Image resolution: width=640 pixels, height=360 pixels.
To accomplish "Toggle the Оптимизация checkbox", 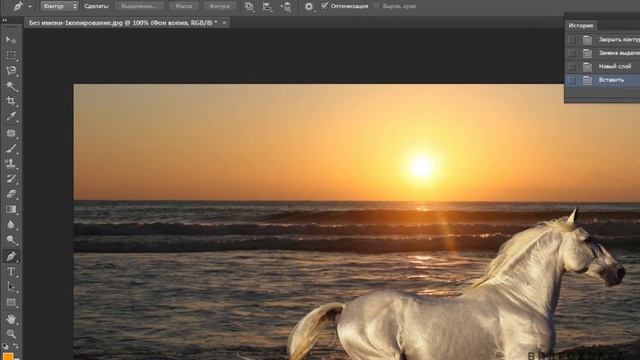I will 324,6.
